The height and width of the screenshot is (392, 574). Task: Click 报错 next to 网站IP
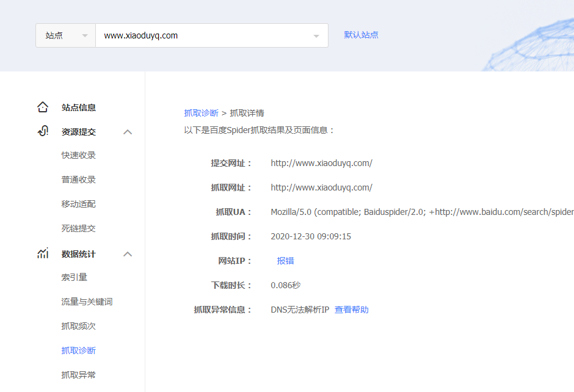point(286,260)
